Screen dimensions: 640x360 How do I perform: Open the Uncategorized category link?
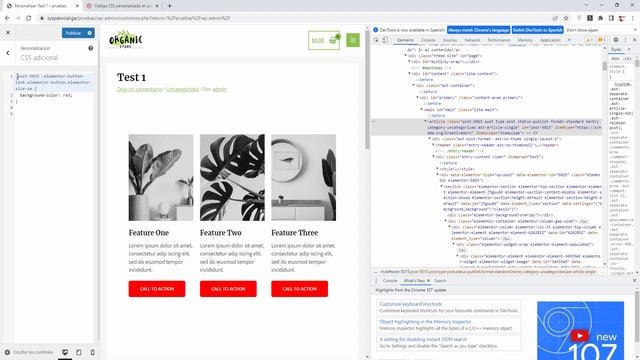coord(182,89)
